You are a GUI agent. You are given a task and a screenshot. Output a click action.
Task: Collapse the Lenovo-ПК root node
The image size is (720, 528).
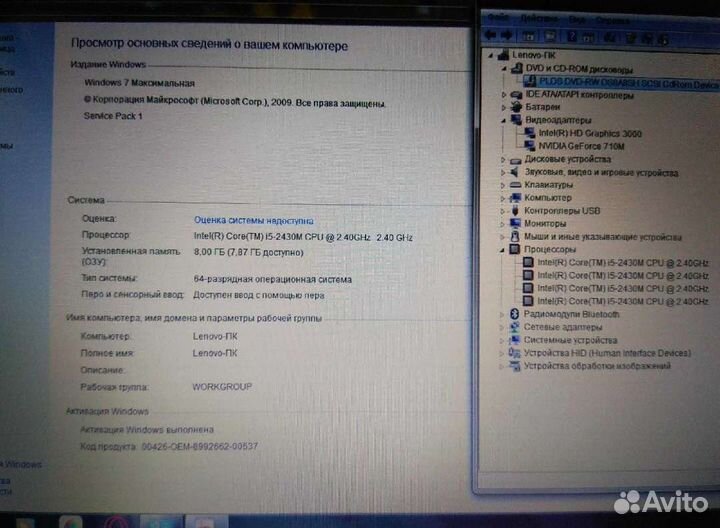point(491,56)
